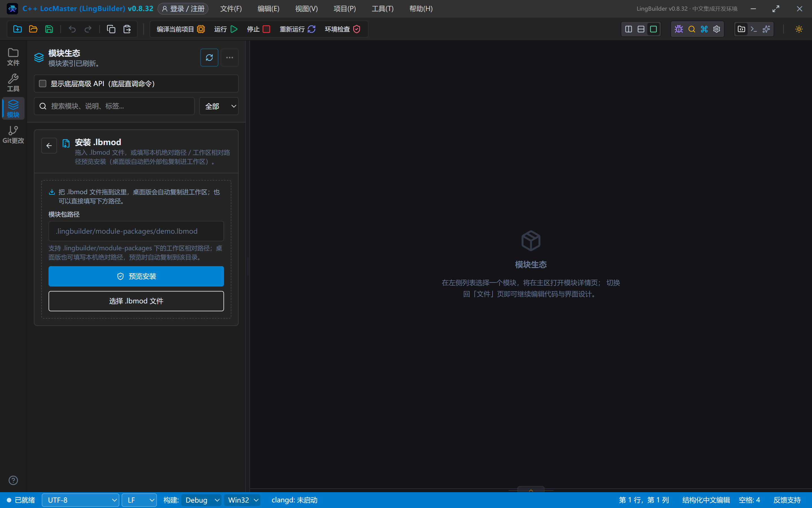Viewport: 812px width, 508px height.
Task: Open the Debug build configuration dropdown
Action: [x=201, y=500]
